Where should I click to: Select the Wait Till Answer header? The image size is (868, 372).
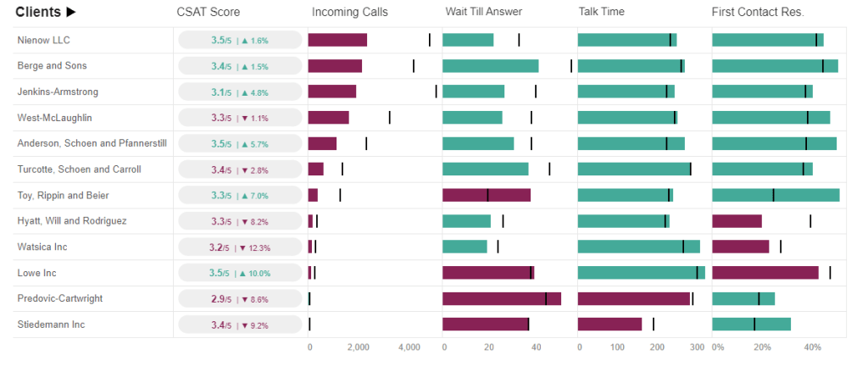(x=483, y=12)
